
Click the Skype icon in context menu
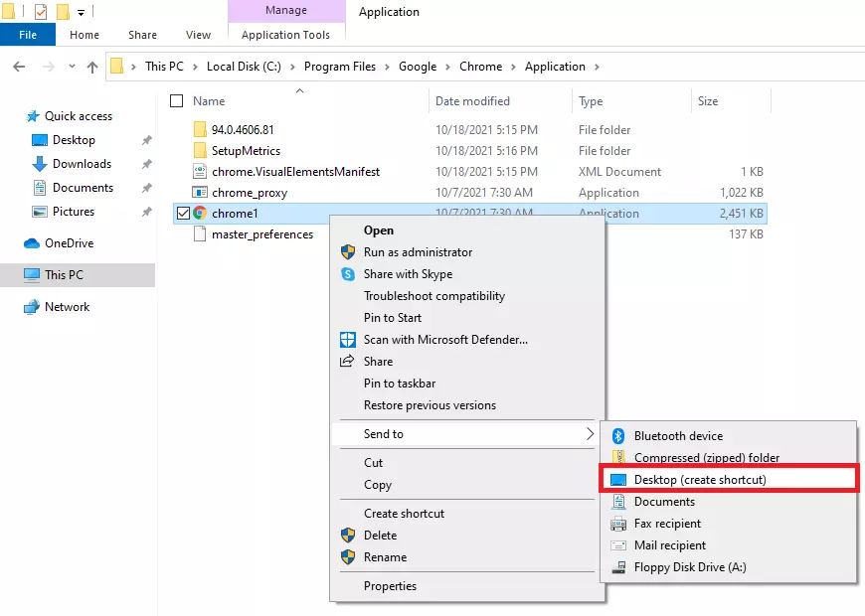tap(348, 274)
